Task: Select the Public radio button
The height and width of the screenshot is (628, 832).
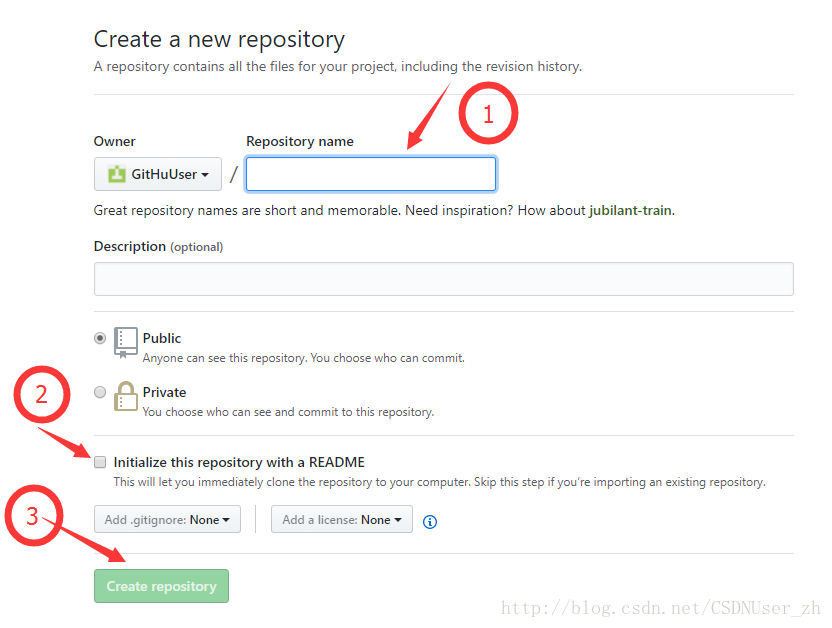Action: pyautogui.click(x=100, y=338)
